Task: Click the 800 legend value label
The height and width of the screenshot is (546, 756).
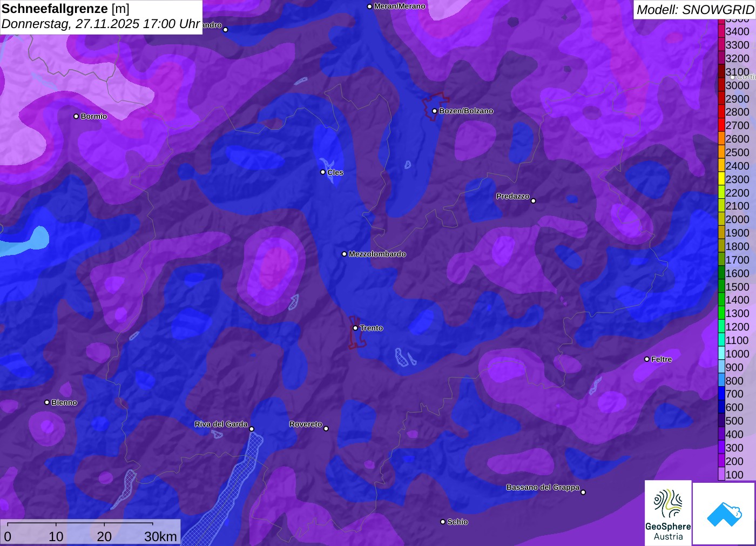Action: (734, 381)
